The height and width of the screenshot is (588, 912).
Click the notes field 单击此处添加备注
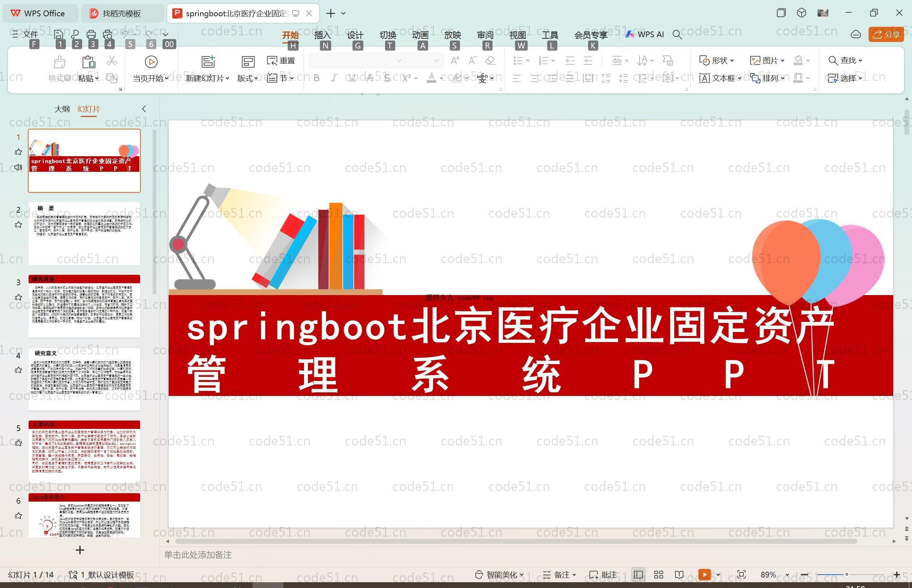pyautogui.click(x=198, y=555)
